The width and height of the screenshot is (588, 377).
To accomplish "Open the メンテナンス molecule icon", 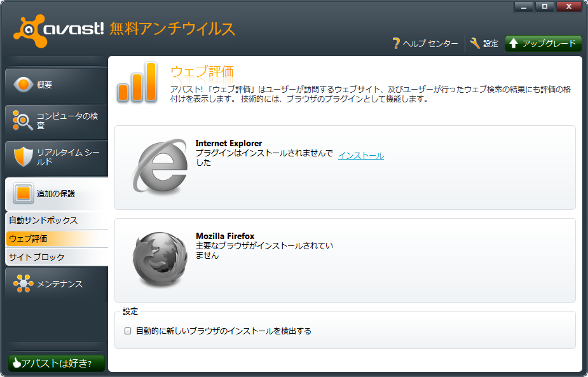I will coord(24,283).
